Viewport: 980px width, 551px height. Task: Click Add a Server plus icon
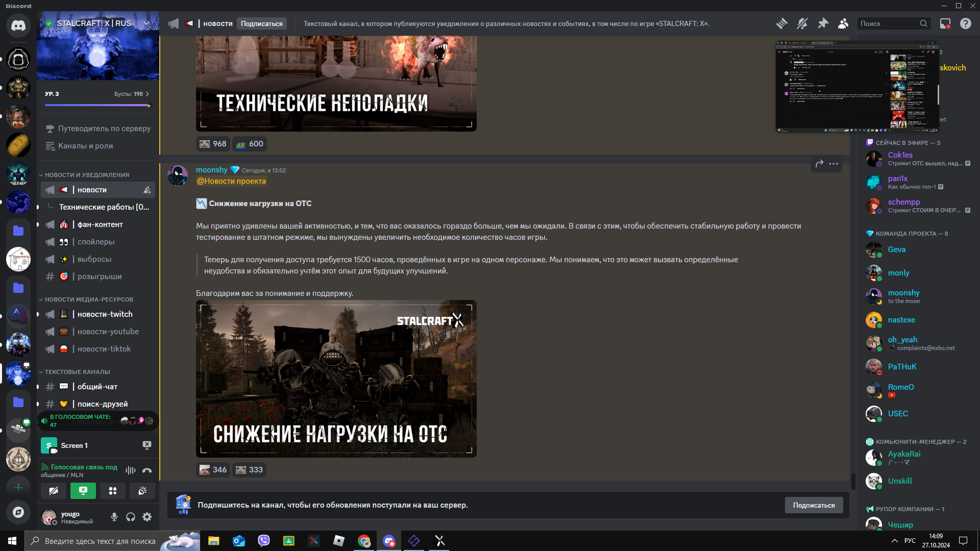pyautogui.click(x=18, y=488)
